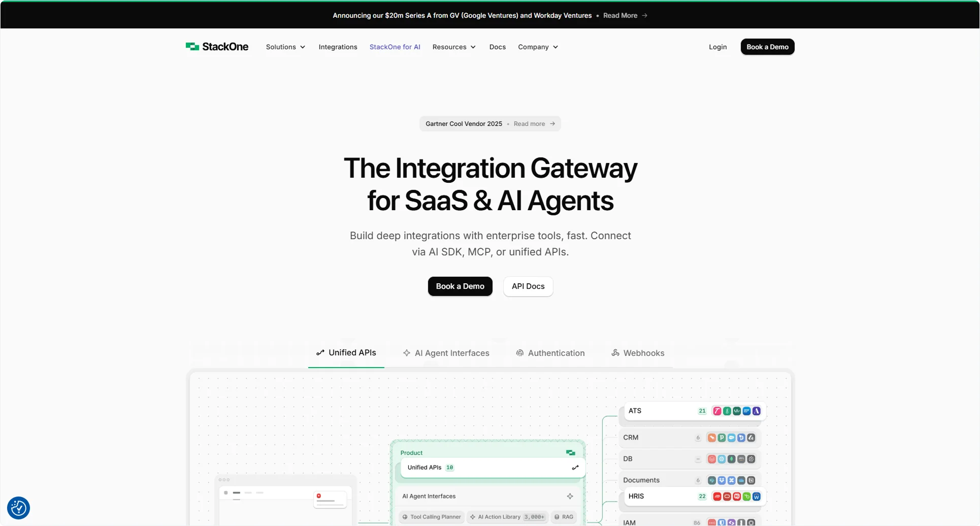Click the Pipedrive icon in the CRM row
Screen dimensions: 980x526
click(x=722, y=437)
